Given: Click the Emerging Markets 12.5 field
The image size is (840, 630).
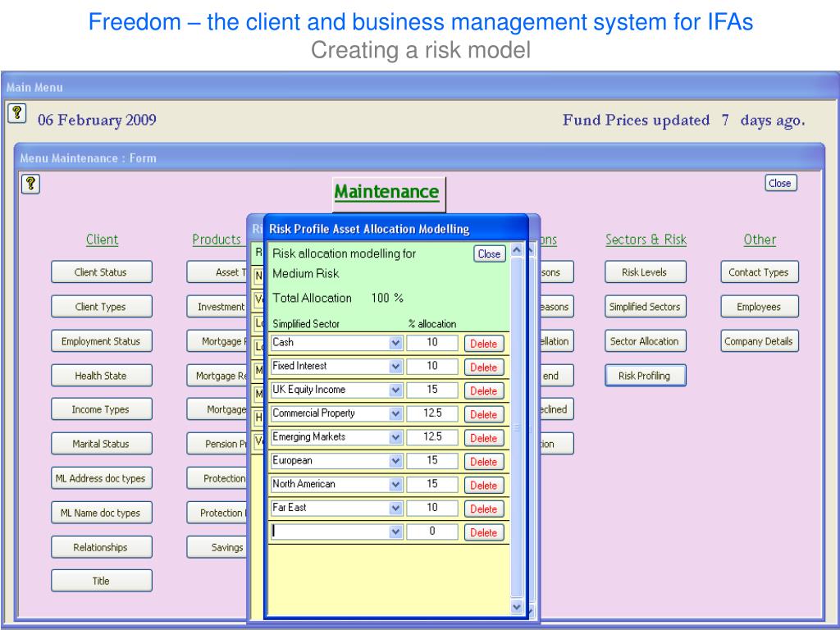Looking at the screenshot, I should (x=432, y=437).
